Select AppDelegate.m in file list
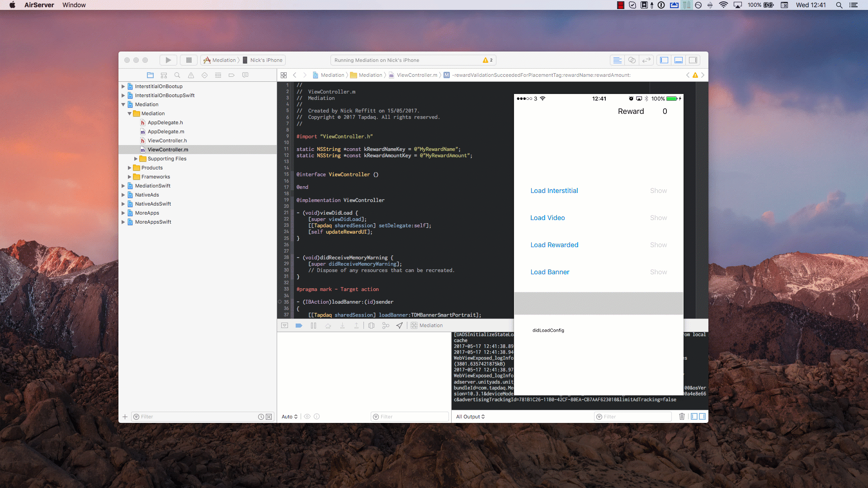Viewport: 868px width, 488px height. point(165,131)
